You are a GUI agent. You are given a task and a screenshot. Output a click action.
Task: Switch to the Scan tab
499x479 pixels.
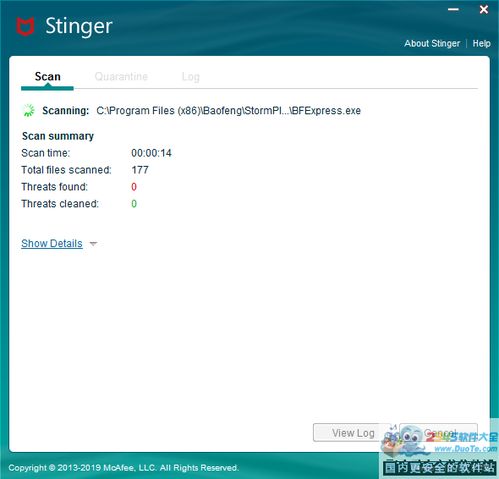[x=47, y=77]
